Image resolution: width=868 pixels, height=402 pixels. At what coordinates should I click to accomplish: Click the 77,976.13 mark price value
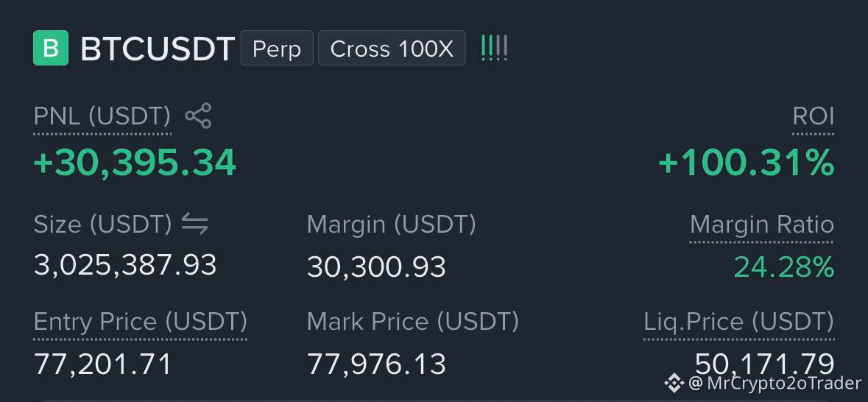click(x=376, y=364)
